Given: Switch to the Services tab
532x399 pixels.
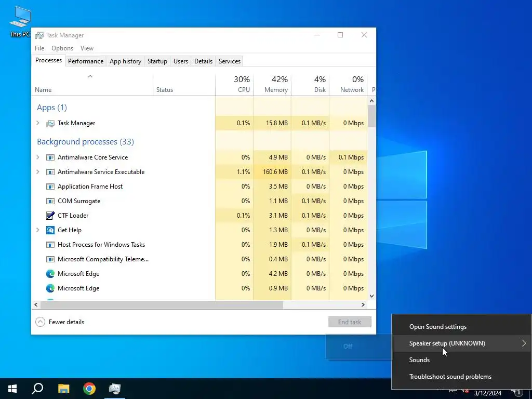Looking at the screenshot, I should pos(229,61).
